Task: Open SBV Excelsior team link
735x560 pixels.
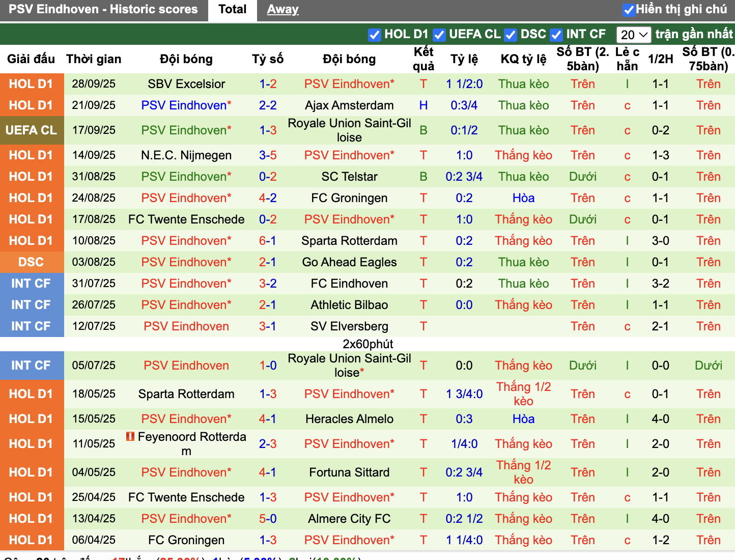Action: (x=186, y=84)
